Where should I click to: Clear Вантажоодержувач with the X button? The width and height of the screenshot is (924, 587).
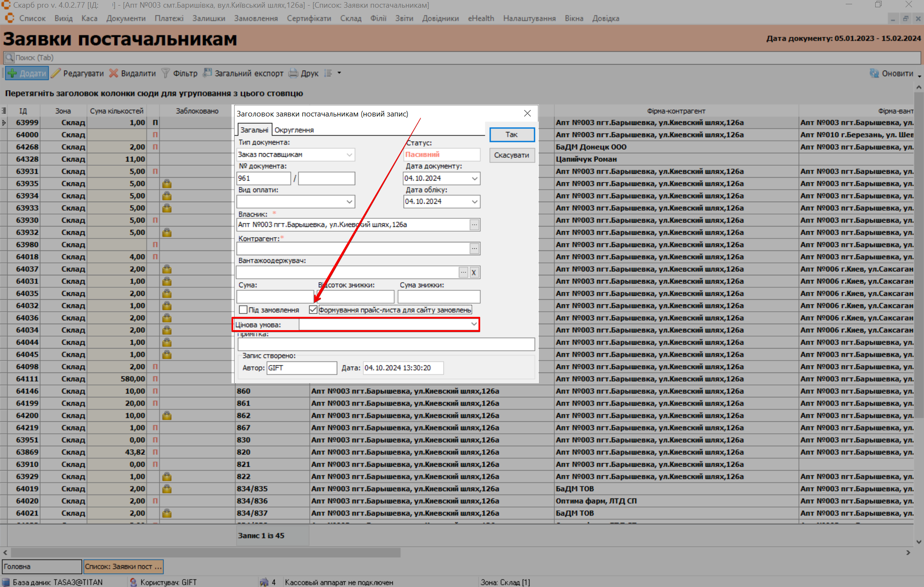(474, 273)
